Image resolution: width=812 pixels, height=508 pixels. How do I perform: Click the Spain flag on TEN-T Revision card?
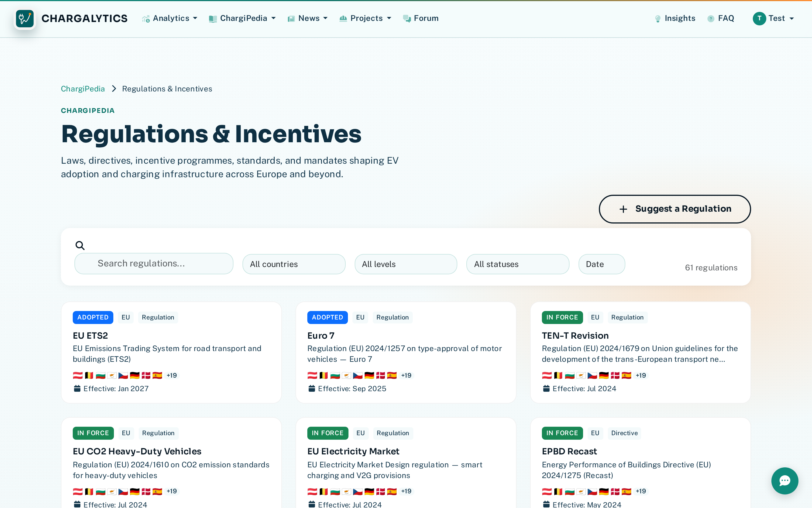pos(626,375)
